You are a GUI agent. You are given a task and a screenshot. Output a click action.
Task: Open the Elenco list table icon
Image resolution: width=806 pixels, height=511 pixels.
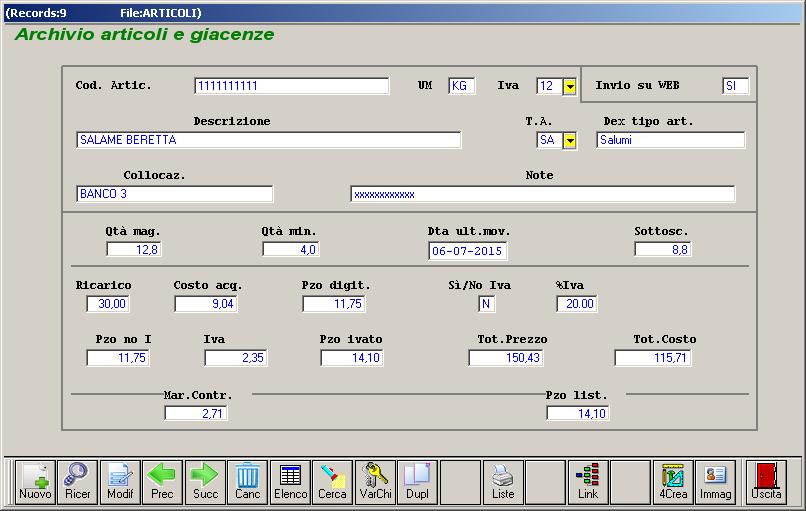290,482
